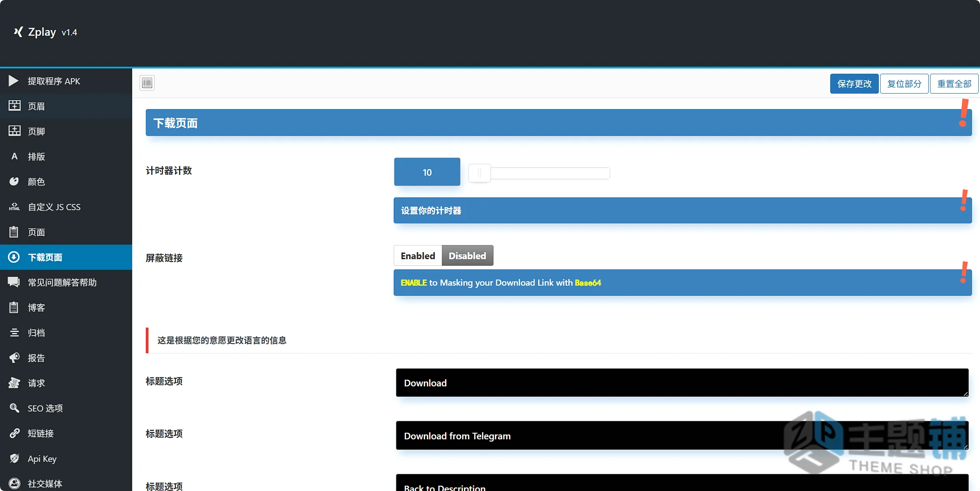Open the 请求 section
The image size is (980, 491).
tap(66, 383)
